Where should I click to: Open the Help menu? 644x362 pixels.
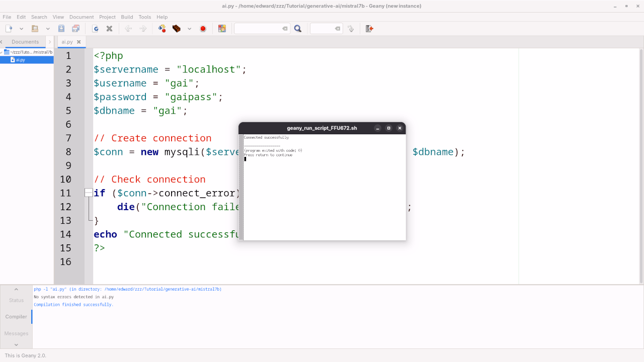click(162, 17)
